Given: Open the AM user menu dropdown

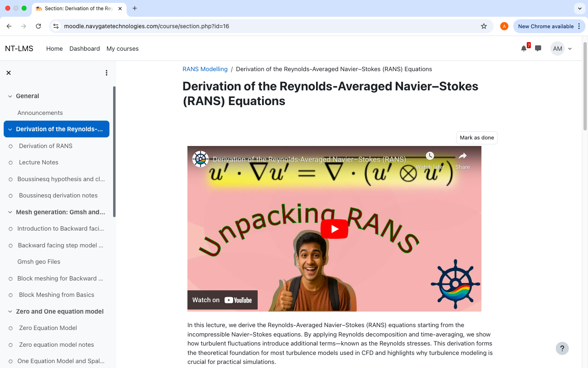Looking at the screenshot, I should click(x=562, y=49).
